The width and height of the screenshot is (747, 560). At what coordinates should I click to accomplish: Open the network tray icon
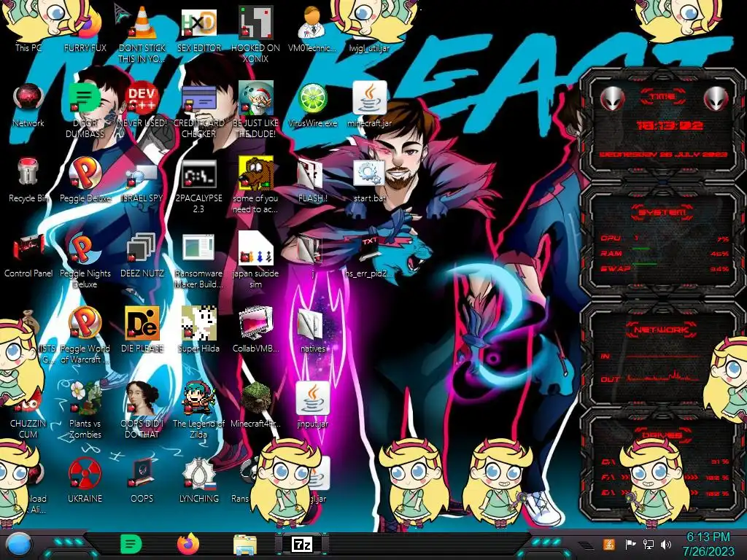(648, 544)
